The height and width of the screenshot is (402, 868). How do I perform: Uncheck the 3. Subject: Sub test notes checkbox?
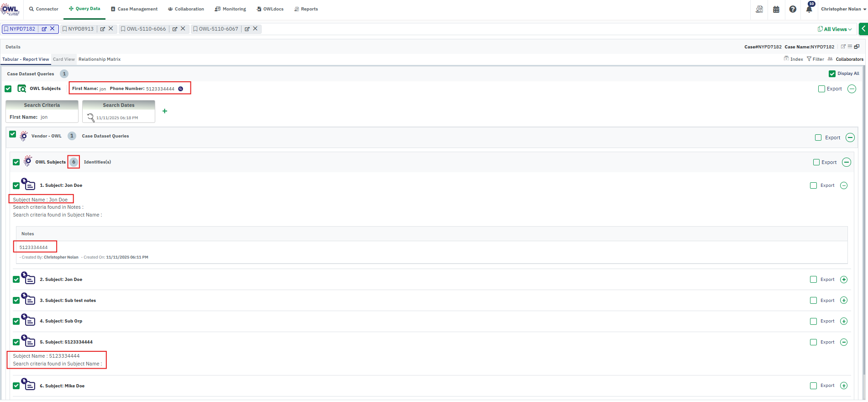coord(16,301)
